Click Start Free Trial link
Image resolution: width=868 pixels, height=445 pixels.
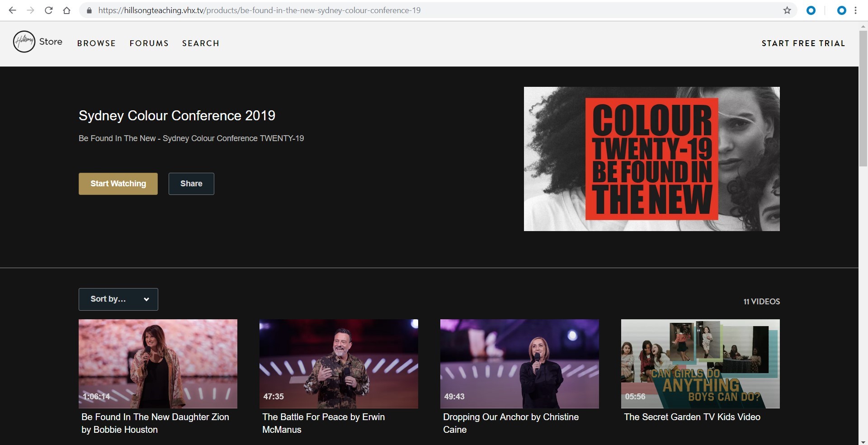[x=803, y=43]
